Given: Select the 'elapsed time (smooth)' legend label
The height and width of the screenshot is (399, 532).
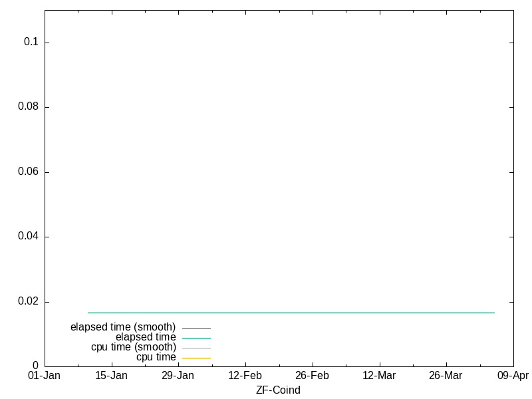Looking at the screenshot, I should (123, 327).
